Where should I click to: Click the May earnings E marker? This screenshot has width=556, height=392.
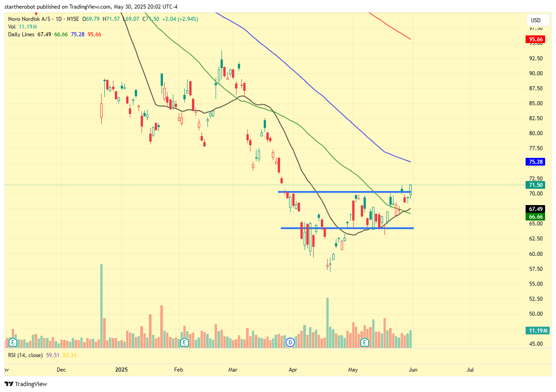(364, 342)
